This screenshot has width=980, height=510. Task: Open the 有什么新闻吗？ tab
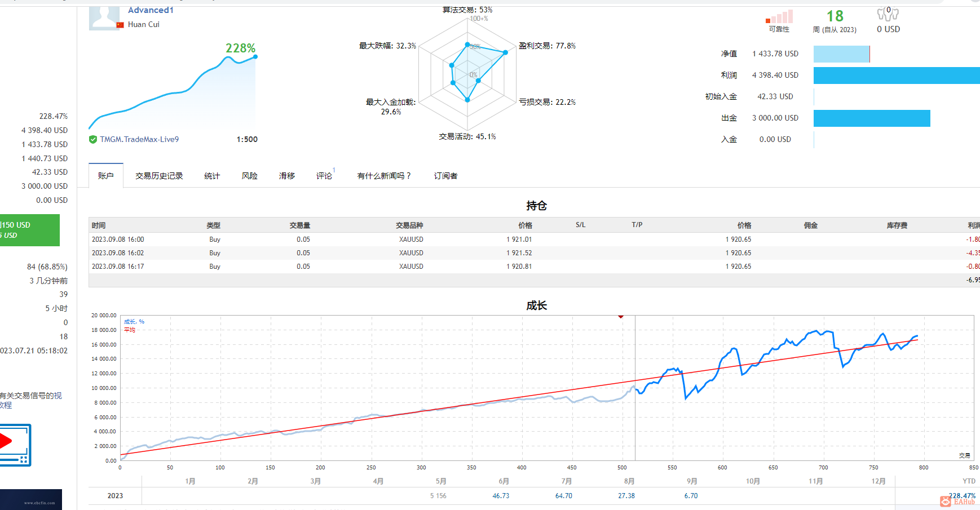[x=385, y=176]
